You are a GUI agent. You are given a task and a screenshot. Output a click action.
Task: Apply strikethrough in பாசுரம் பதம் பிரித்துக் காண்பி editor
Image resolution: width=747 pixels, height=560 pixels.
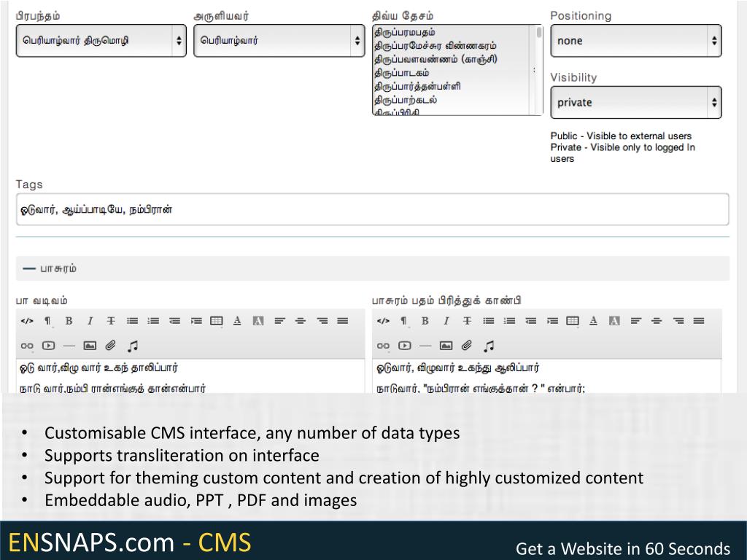pyautogui.click(x=468, y=321)
